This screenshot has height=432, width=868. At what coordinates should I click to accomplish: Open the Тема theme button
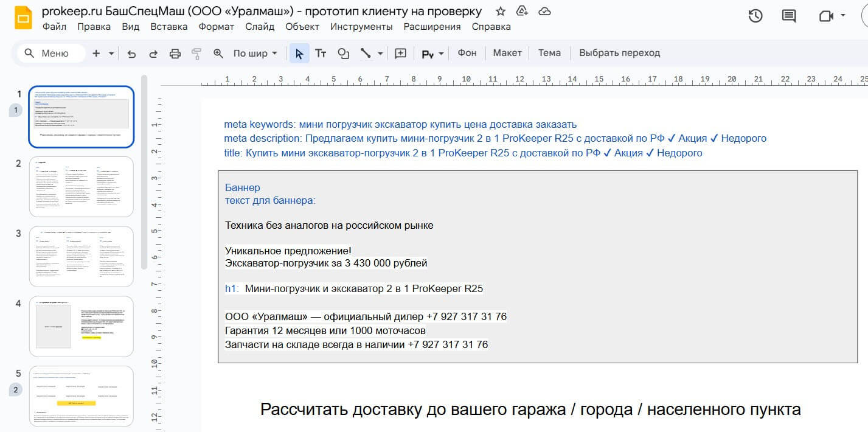[549, 53]
